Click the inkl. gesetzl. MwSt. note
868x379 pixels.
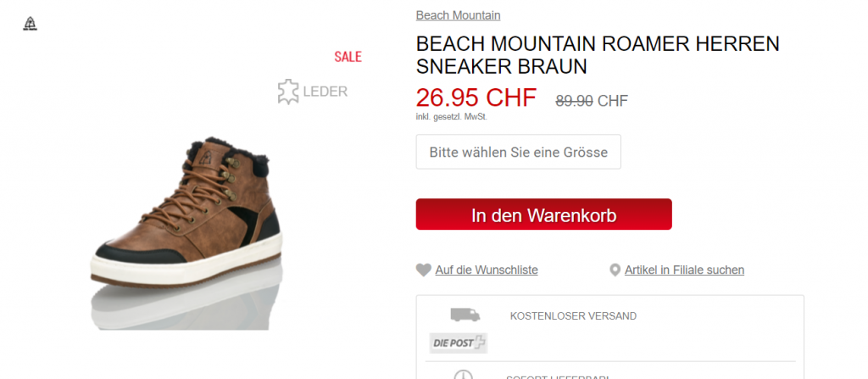coord(452,117)
